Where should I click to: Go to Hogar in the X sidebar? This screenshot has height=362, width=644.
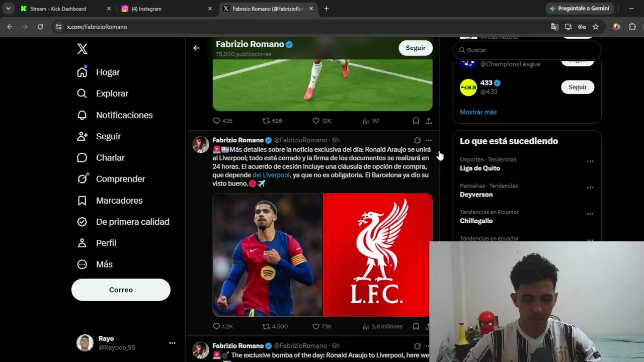tap(99, 72)
